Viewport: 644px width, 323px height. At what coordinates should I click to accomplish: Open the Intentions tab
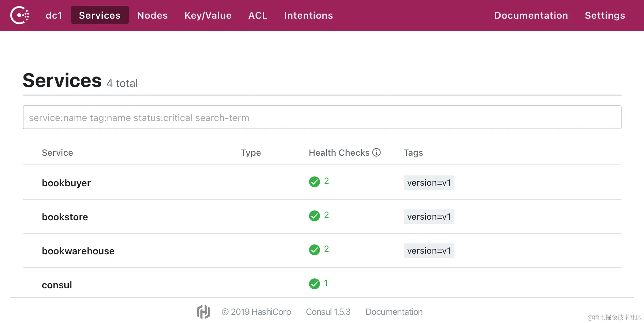pos(308,15)
